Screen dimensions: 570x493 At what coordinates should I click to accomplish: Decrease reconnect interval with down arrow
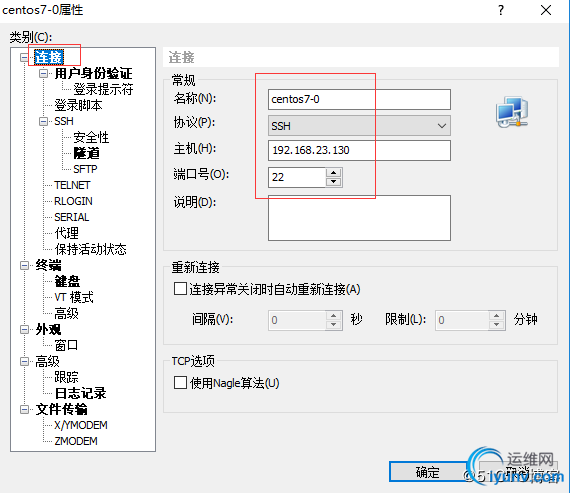(334, 325)
